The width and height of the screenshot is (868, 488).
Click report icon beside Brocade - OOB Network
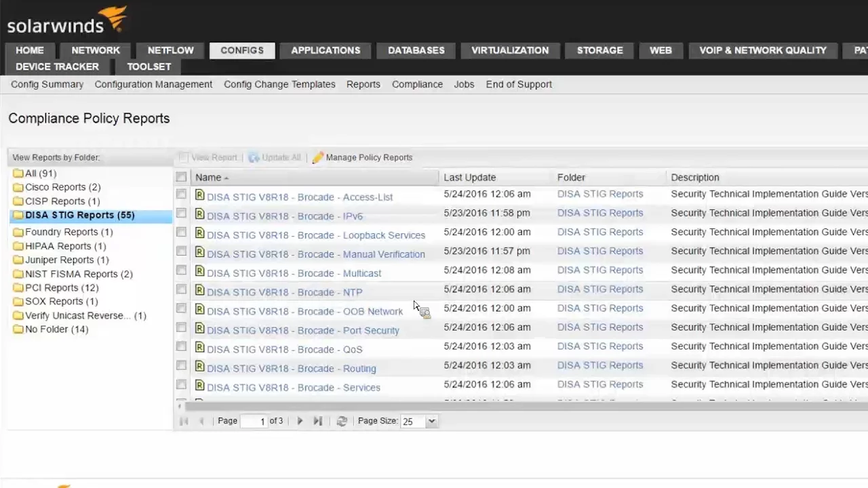199,309
